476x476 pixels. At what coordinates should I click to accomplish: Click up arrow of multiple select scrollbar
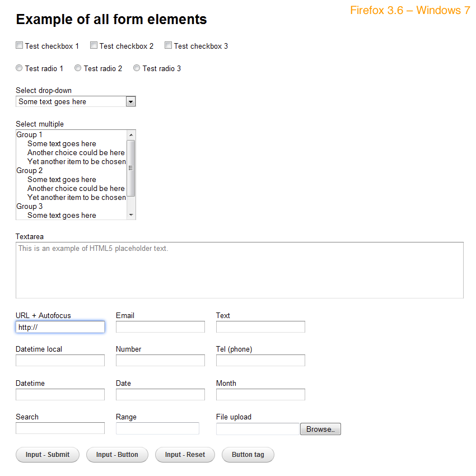[131, 134]
